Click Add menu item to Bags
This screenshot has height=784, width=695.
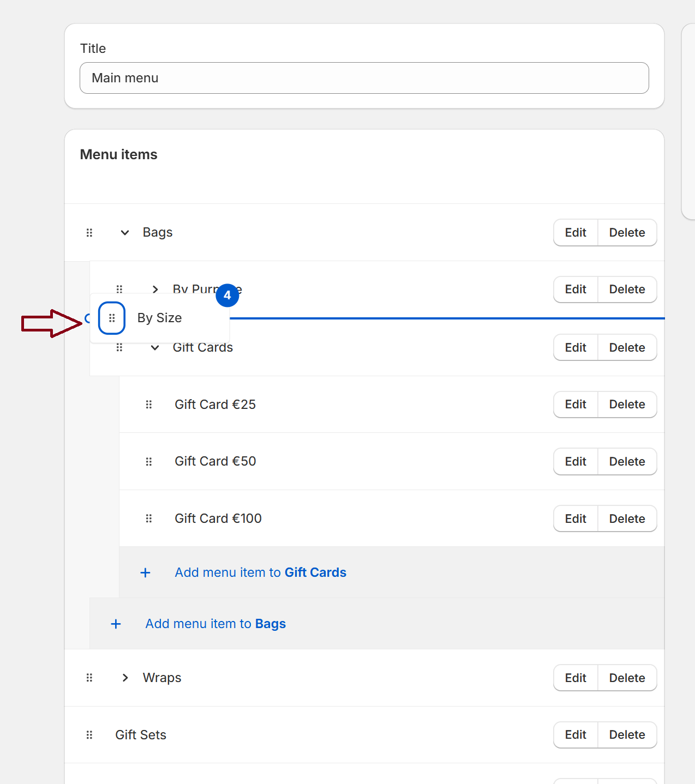(215, 624)
